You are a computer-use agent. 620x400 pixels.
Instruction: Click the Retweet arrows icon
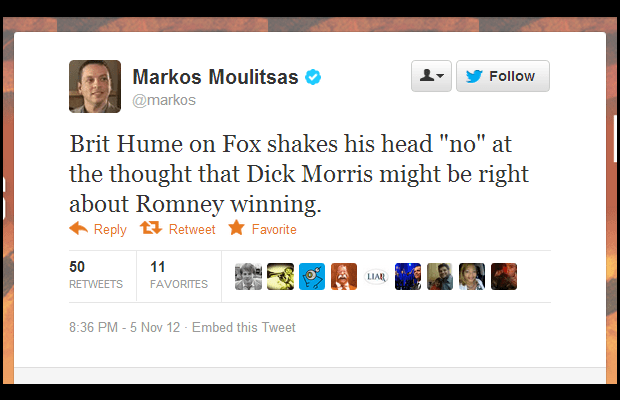pyautogui.click(x=151, y=228)
